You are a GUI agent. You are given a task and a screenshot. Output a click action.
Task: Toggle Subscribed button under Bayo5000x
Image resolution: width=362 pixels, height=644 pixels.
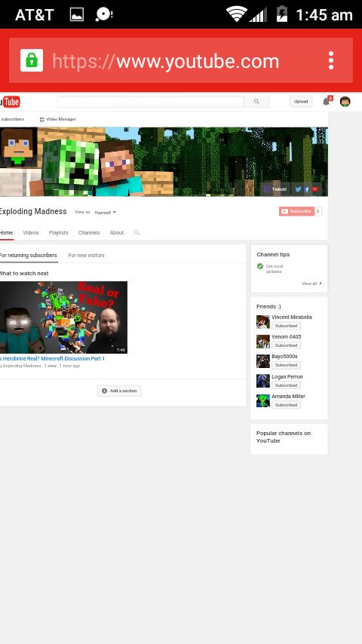(x=286, y=365)
